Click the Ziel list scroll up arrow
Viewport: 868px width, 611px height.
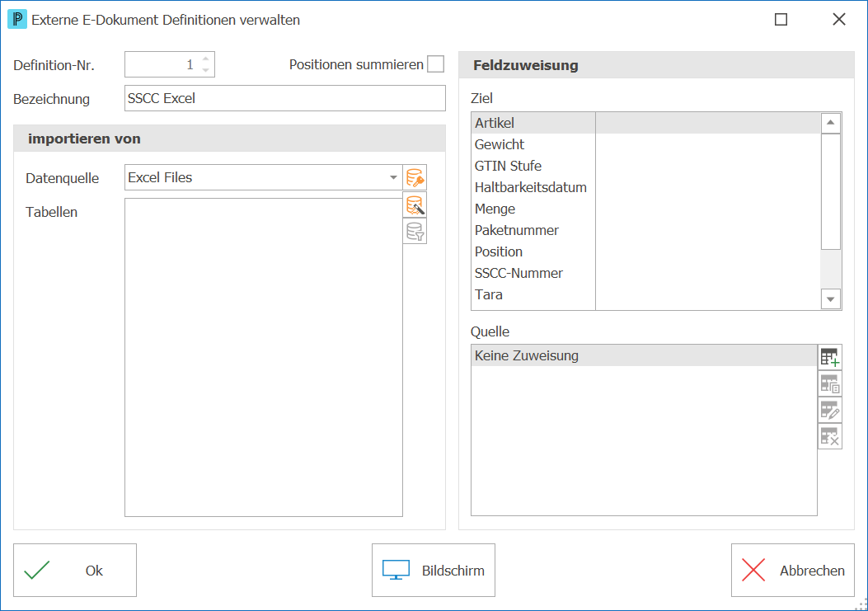click(x=830, y=122)
